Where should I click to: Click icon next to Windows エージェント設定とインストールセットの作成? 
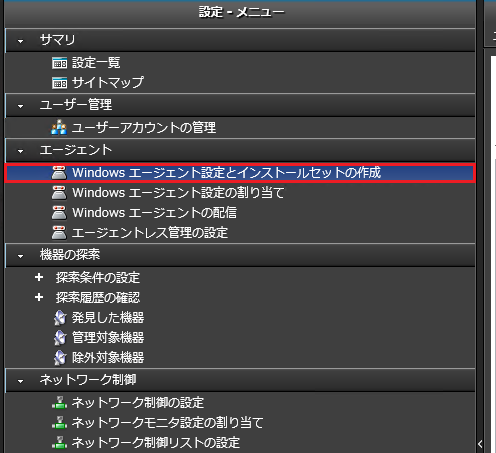pyautogui.click(x=59, y=173)
